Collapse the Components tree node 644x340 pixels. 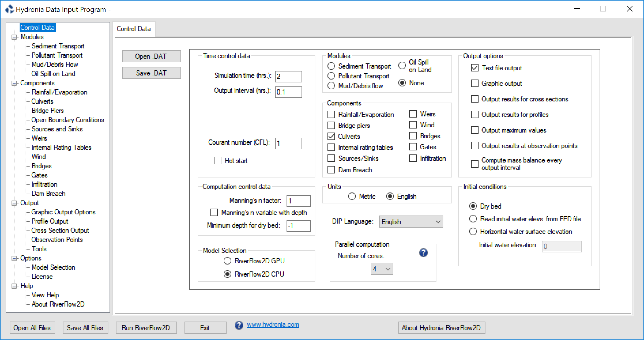tap(14, 83)
